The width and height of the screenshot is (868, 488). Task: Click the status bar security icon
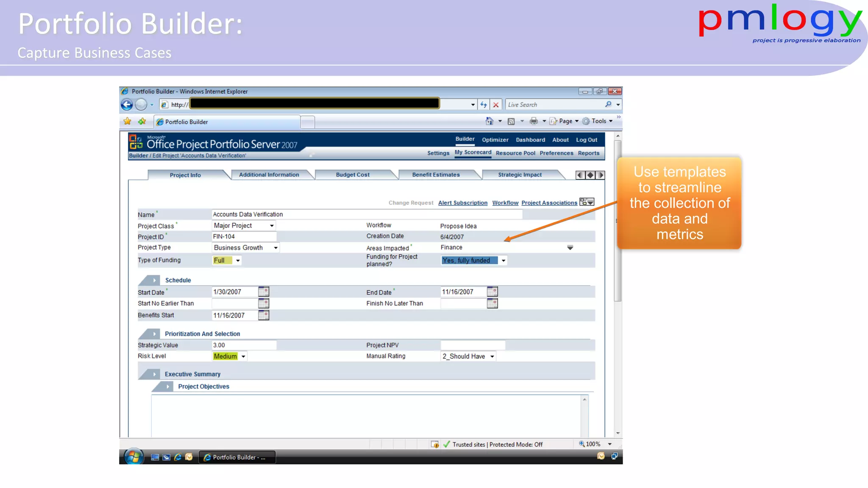pyautogui.click(x=435, y=444)
